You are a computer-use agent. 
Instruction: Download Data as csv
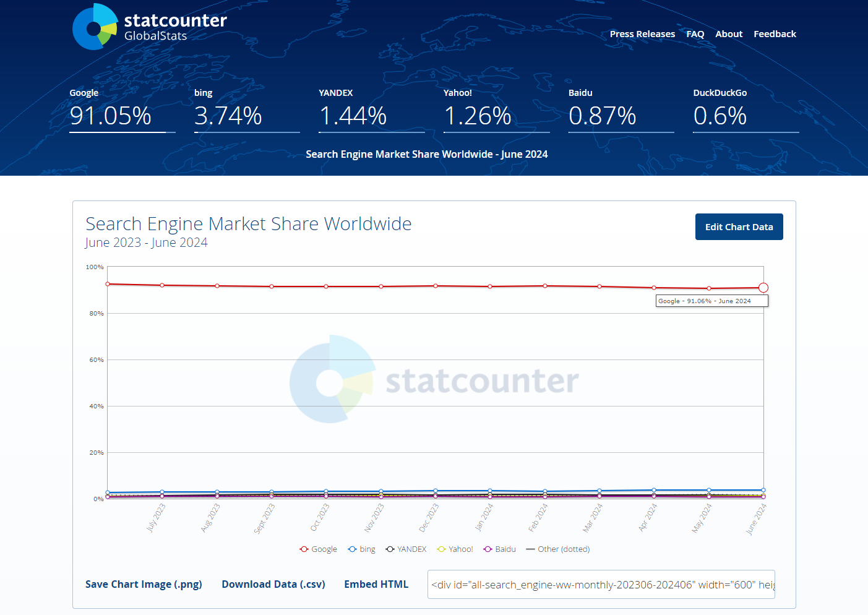(x=273, y=584)
